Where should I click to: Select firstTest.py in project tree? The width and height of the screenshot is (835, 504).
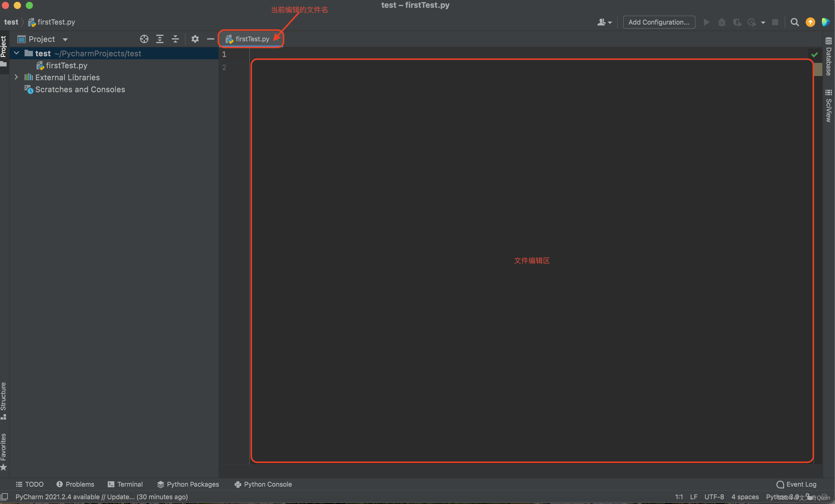65,65
